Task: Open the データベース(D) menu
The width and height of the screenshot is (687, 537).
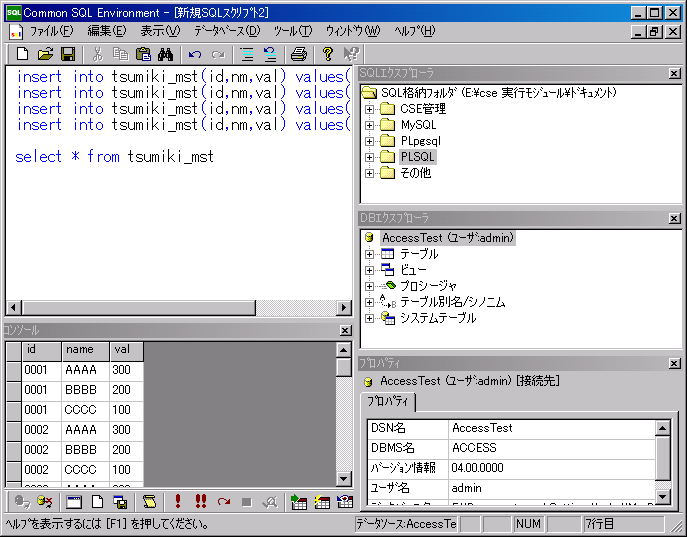Action: click(227, 31)
